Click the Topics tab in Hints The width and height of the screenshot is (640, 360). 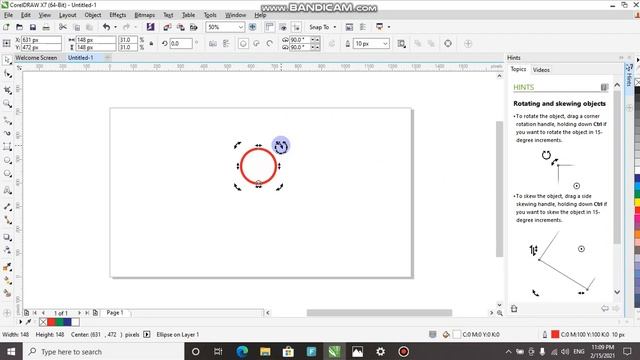(x=518, y=69)
